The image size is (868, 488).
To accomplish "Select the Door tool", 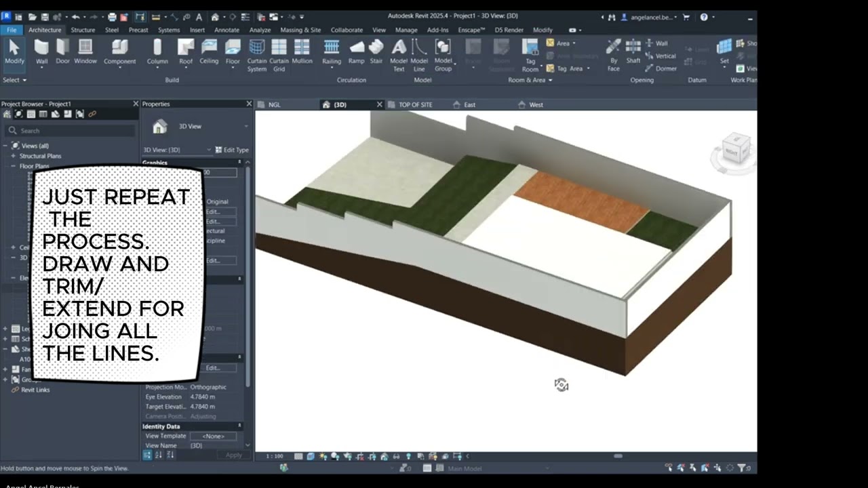I will click(62, 52).
